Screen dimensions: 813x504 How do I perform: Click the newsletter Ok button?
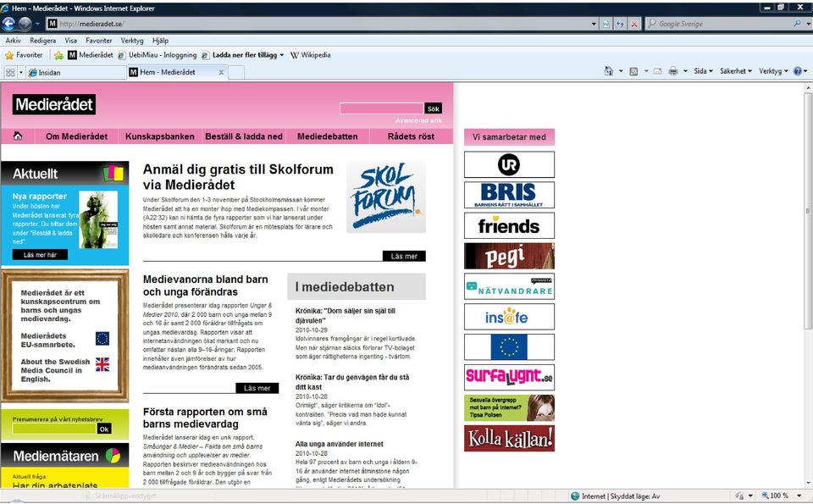[104, 429]
